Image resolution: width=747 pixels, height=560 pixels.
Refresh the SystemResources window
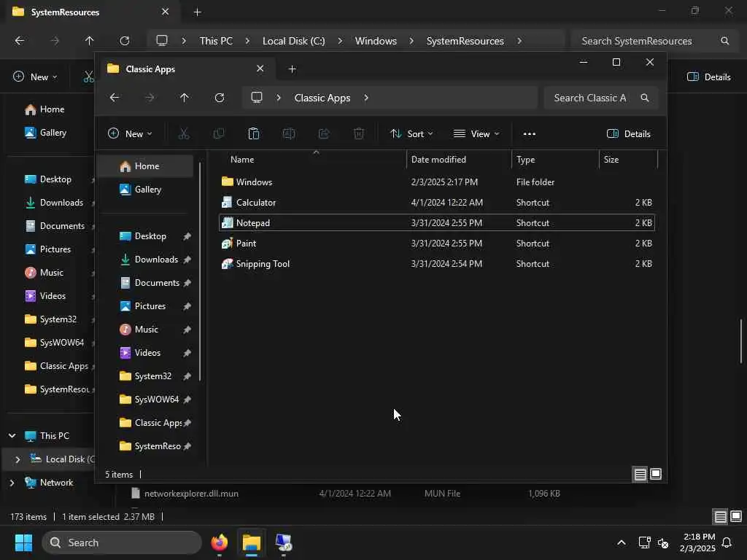point(124,41)
